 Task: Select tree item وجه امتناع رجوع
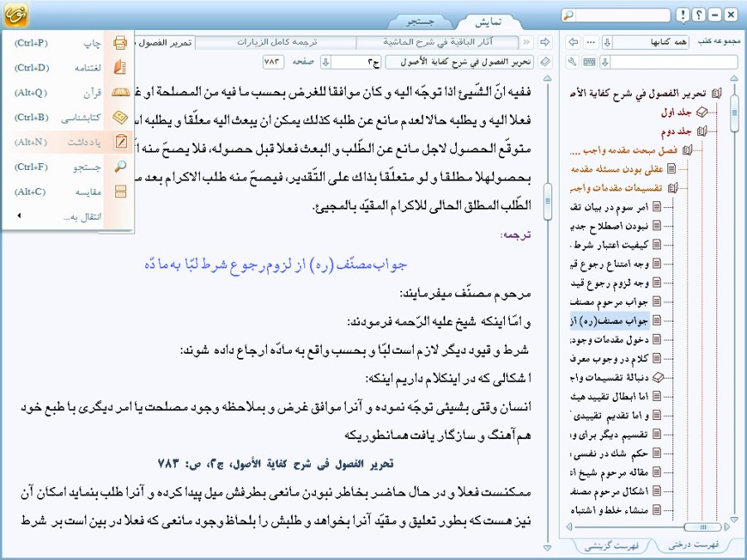pyautogui.click(x=610, y=263)
